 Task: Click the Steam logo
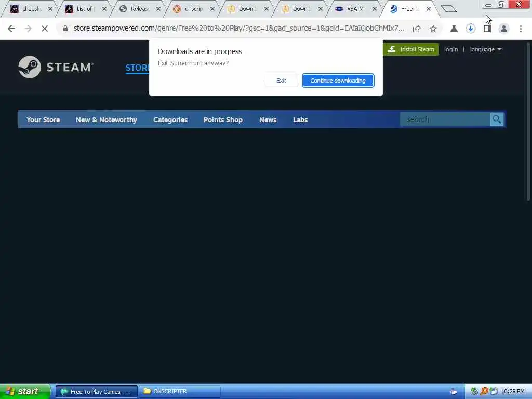(x=56, y=67)
